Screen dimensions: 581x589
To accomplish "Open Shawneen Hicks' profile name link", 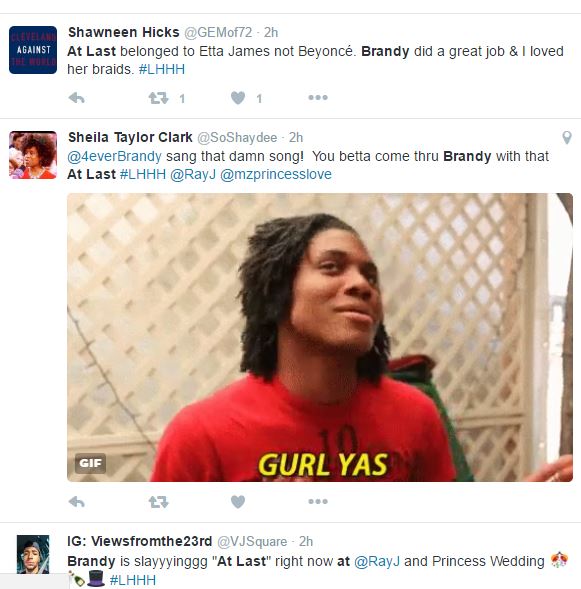I will (x=124, y=32).
